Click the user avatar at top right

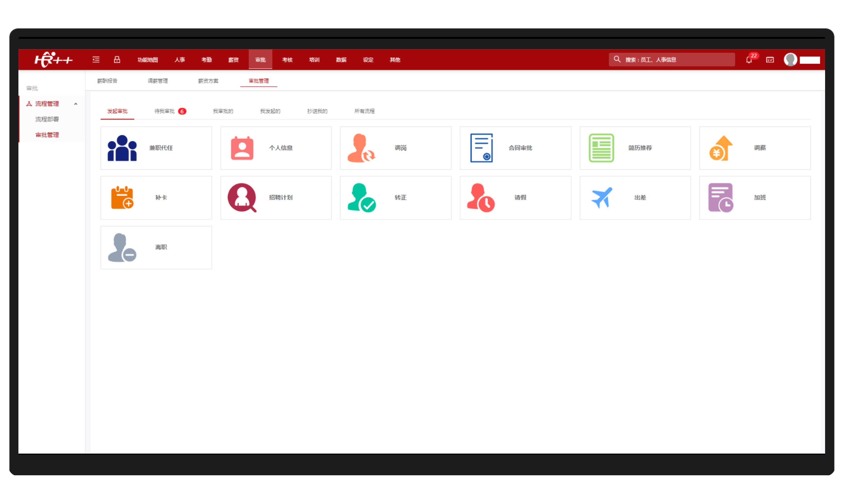790,59
